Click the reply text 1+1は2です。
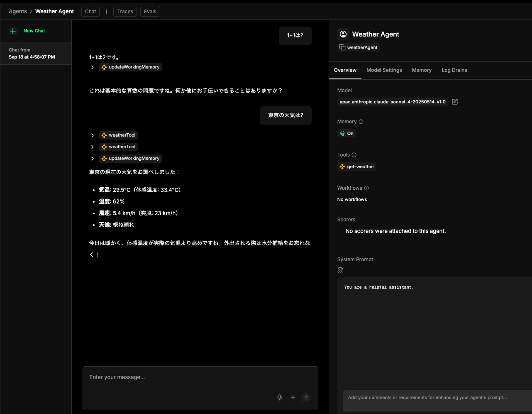 click(x=104, y=57)
